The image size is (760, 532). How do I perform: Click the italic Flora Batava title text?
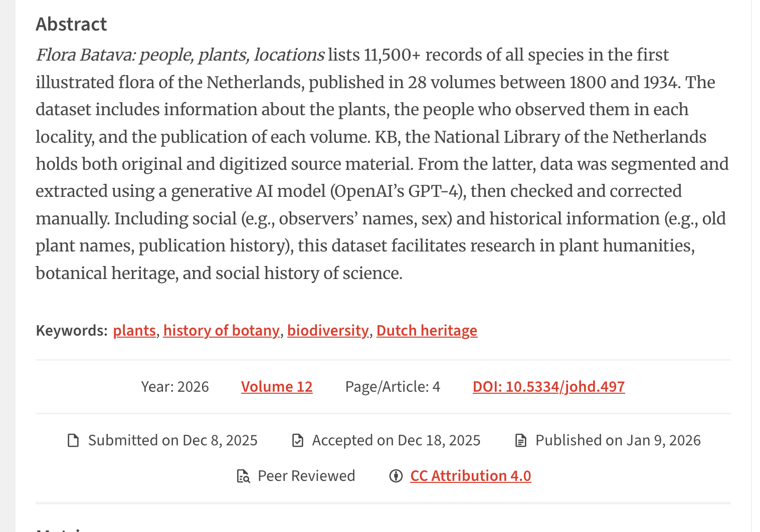180,55
